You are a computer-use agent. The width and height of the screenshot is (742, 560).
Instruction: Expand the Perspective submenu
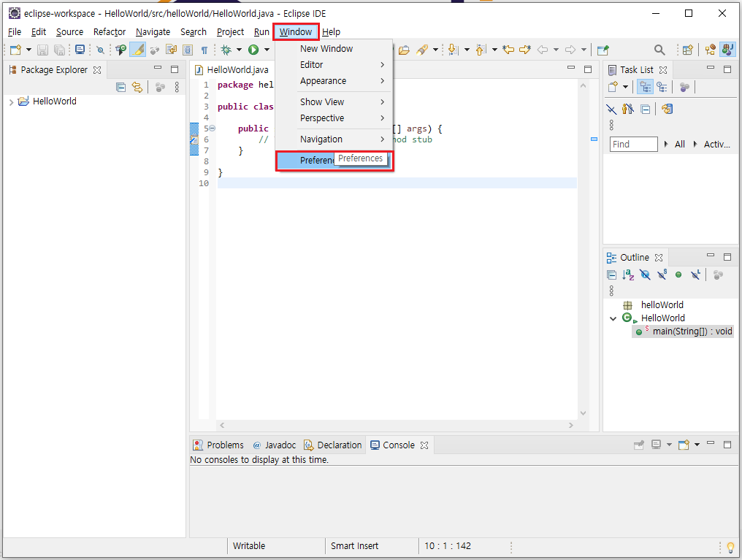[334, 118]
